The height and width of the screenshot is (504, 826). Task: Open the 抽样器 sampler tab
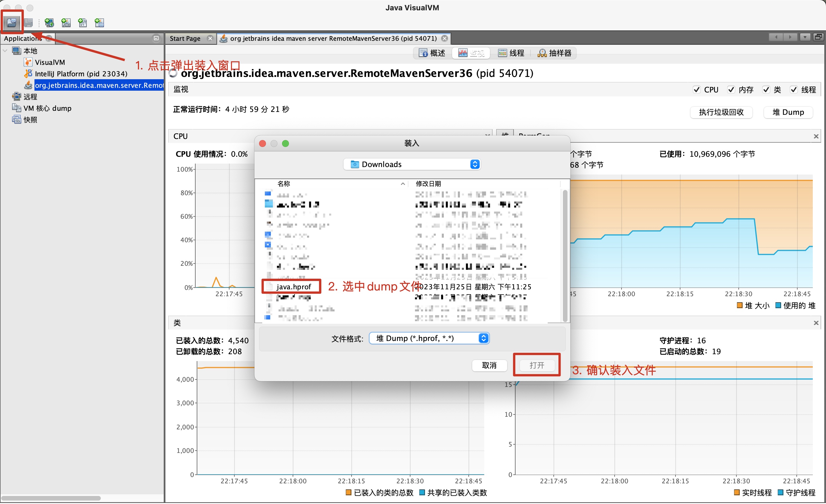555,53
